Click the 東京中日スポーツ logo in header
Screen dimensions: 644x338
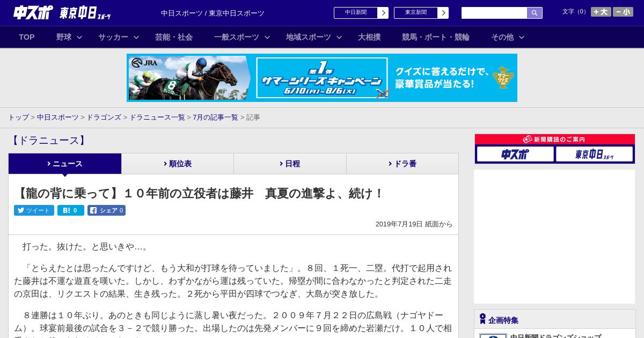85,13
